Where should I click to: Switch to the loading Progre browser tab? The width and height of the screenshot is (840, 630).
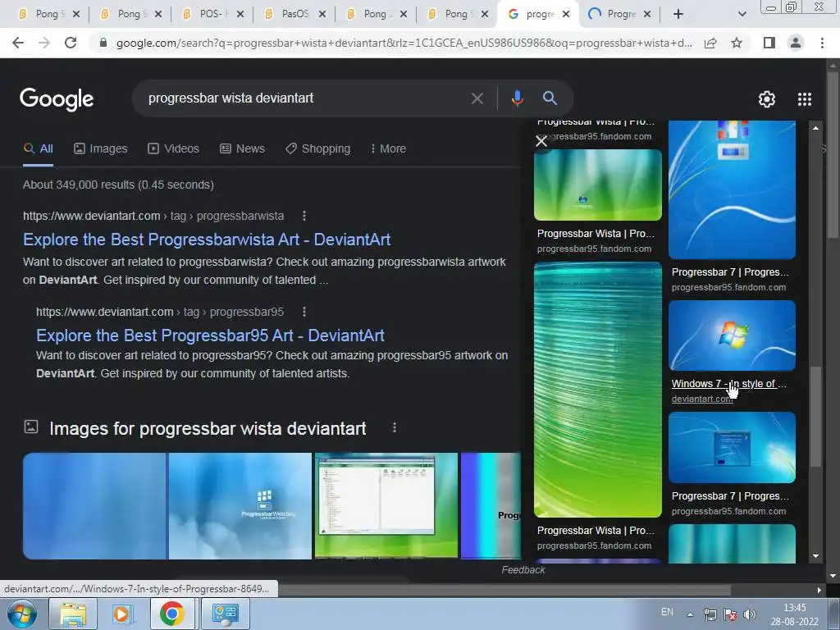(620, 15)
